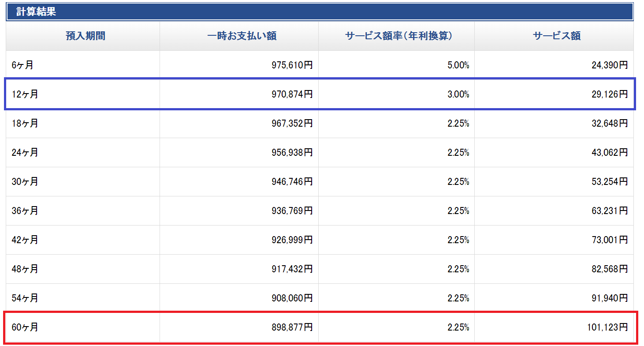Select the 956,938円 payment for 24 months
The height and width of the screenshot is (346, 644).
click(292, 153)
